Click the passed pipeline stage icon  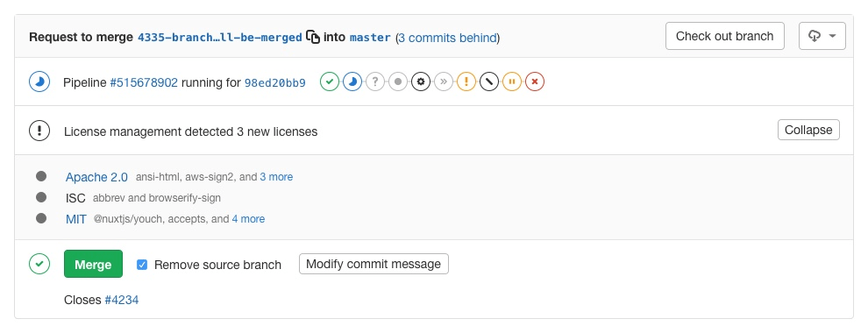[330, 82]
